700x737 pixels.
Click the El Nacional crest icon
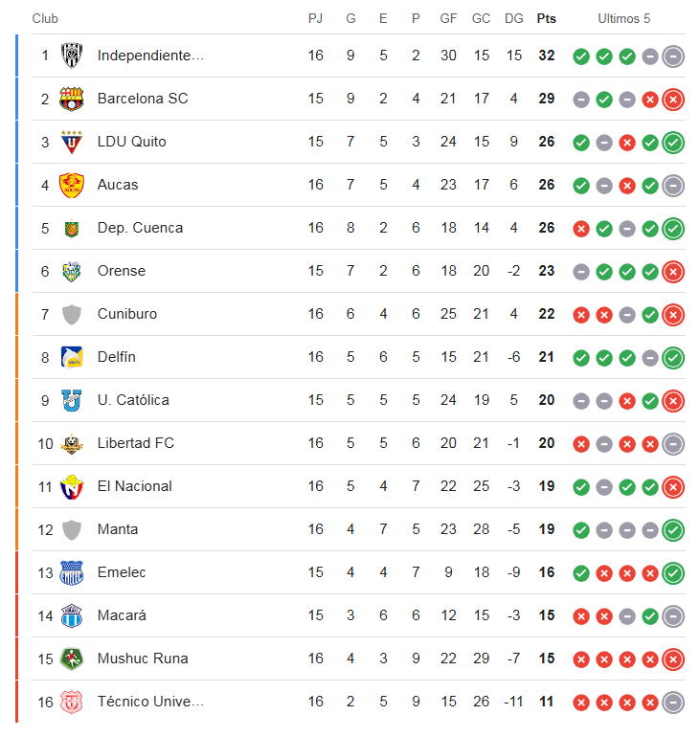(x=72, y=486)
